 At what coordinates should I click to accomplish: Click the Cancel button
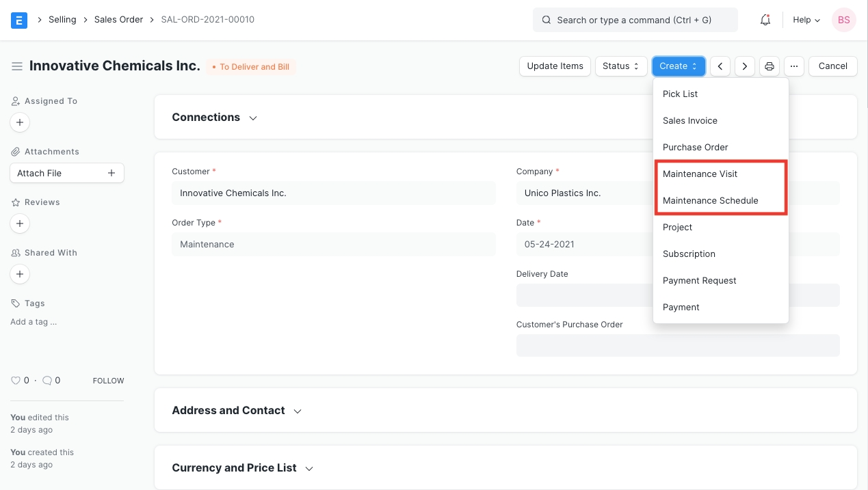[832, 66]
